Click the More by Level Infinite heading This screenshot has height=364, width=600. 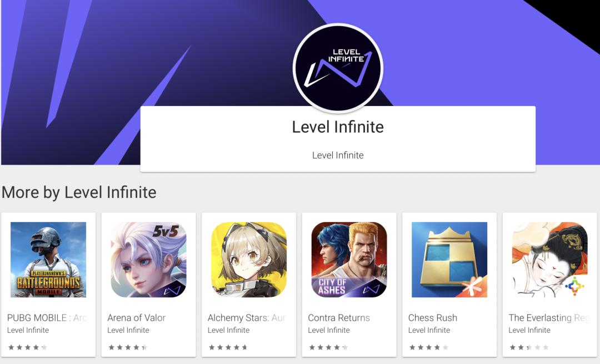tap(79, 192)
